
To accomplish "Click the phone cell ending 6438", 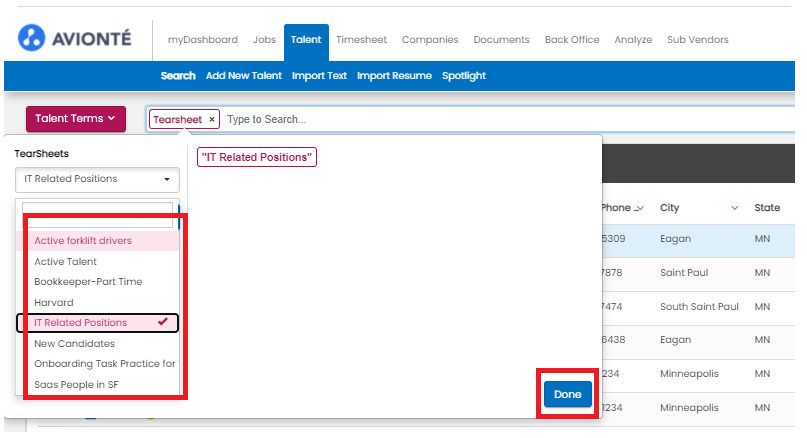I will (613, 340).
